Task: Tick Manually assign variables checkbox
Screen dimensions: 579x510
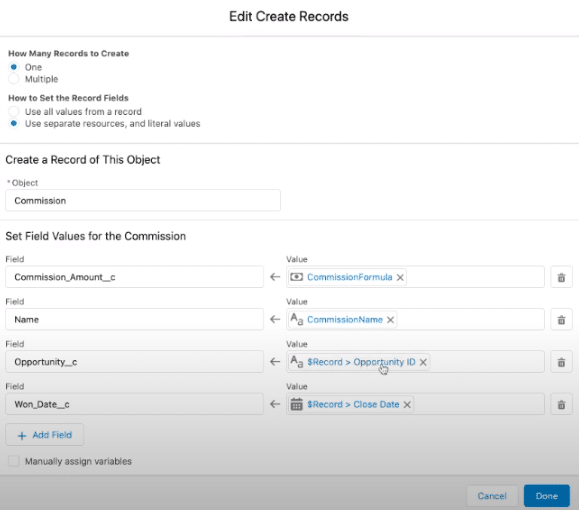Action: (14, 461)
